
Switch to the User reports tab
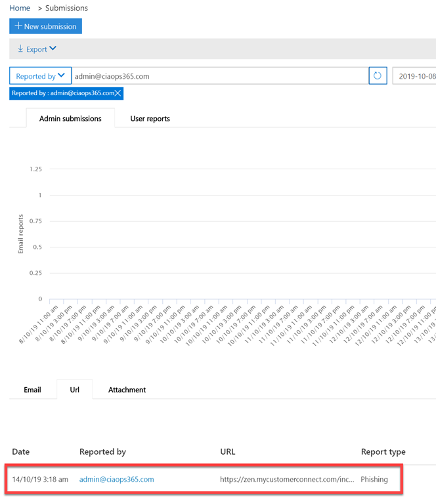pos(150,119)
